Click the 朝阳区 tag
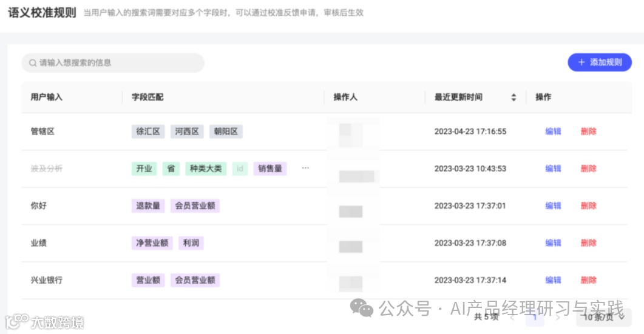The image size is (644, 334). [x=226, y=132]
